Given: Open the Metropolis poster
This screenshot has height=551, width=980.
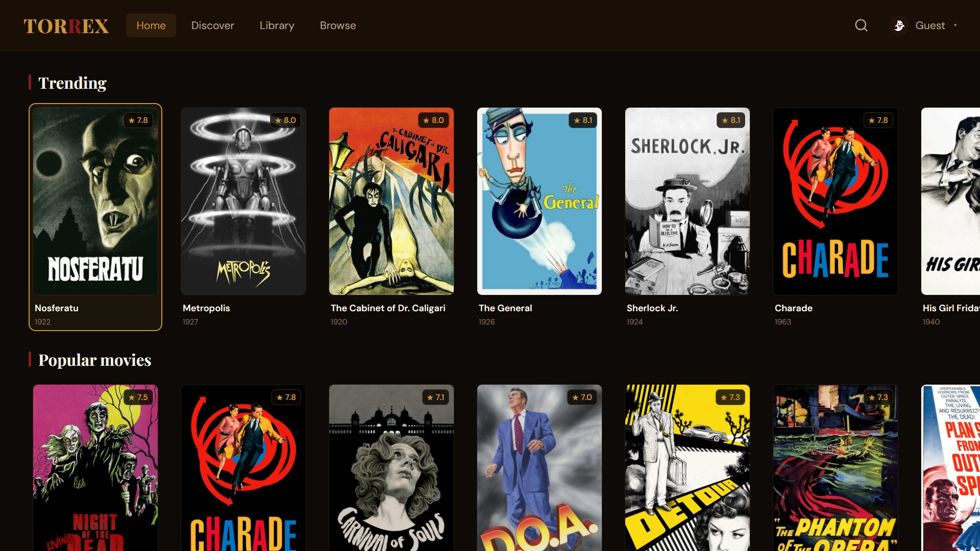Looking at the screenshot, I should [x=243, y=201].
